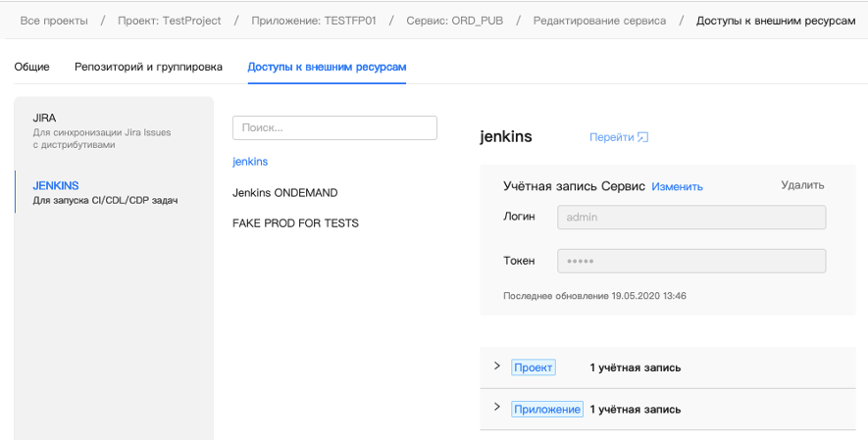This screenshot has height=440, width=868.
Task: Click the Перейти link to jenkins
Action: [611, 138]
